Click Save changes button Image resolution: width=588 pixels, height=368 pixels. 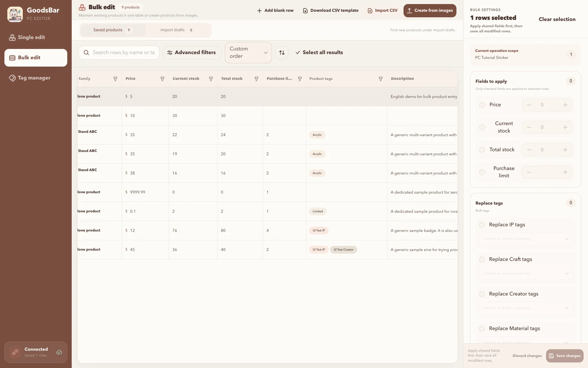(x=565, y=356)
